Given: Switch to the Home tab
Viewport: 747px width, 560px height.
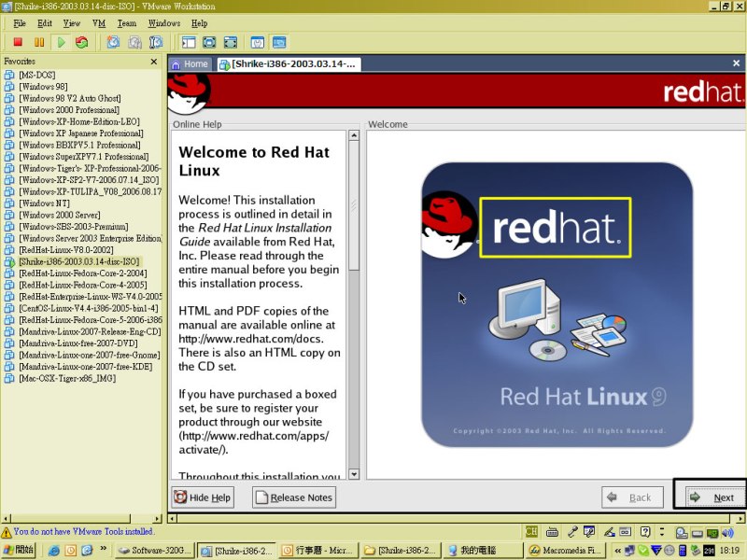Looking at the screenshot, I should pyautogui.click(x=190, y=63).
